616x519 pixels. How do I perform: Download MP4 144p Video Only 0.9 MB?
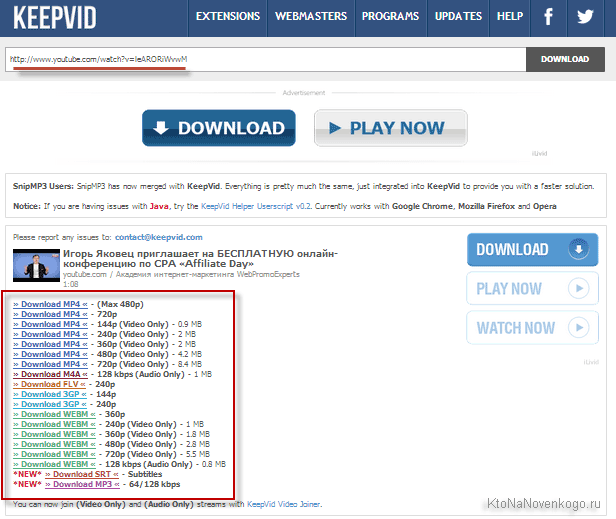[x=50, y=324]
